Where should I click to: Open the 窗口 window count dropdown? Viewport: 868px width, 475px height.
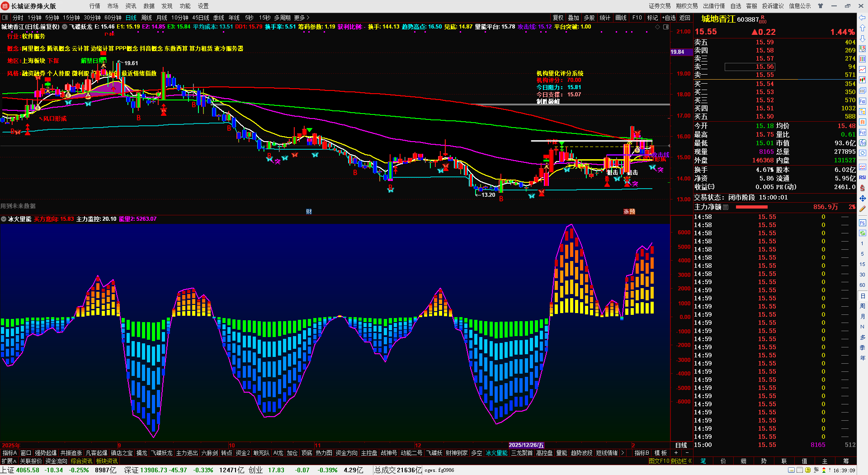click(26, 453)
